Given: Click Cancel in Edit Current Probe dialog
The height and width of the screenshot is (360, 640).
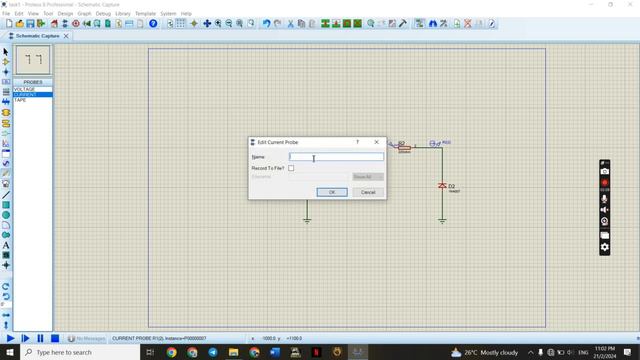Looking at the screenshot, I should pyautogui.click(x=368, y=192).
